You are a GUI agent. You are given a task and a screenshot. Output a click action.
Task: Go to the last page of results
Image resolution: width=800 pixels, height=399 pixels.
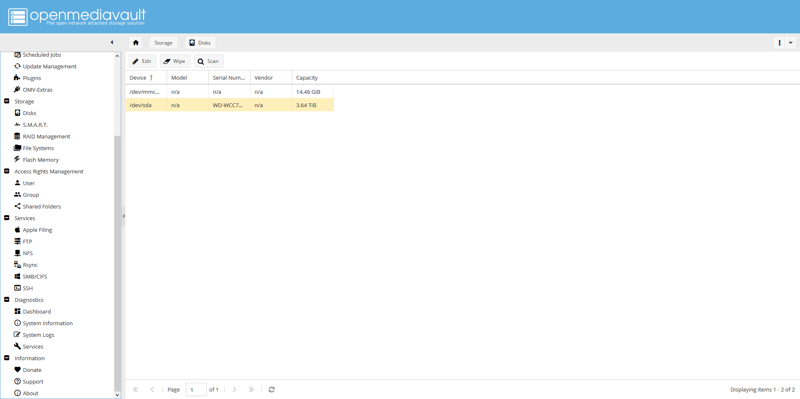coord(251,389)
